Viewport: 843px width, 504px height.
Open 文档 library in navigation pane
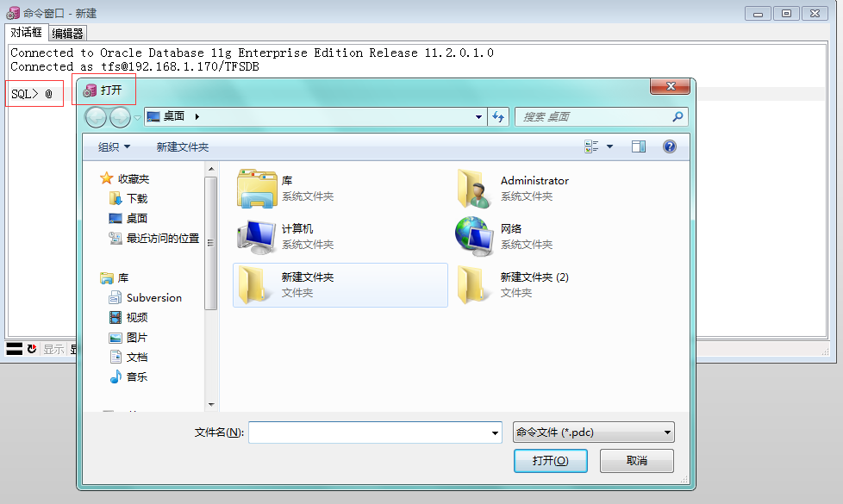click(128, 358)
